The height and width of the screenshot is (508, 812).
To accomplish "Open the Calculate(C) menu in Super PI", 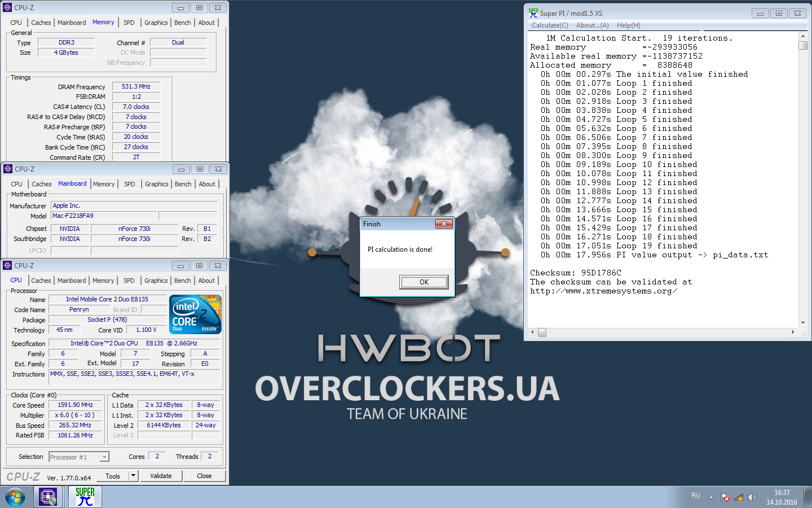I will (x=550, y=25).
